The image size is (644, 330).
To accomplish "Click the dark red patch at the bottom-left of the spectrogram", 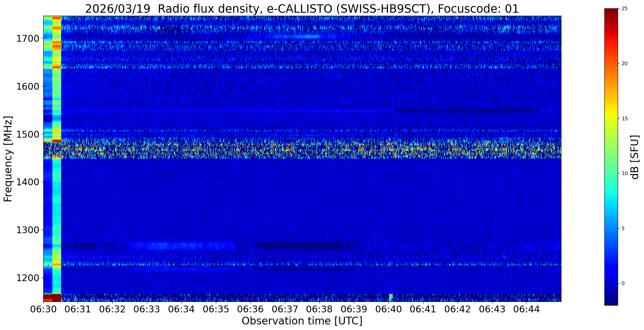I will [52, 298].
